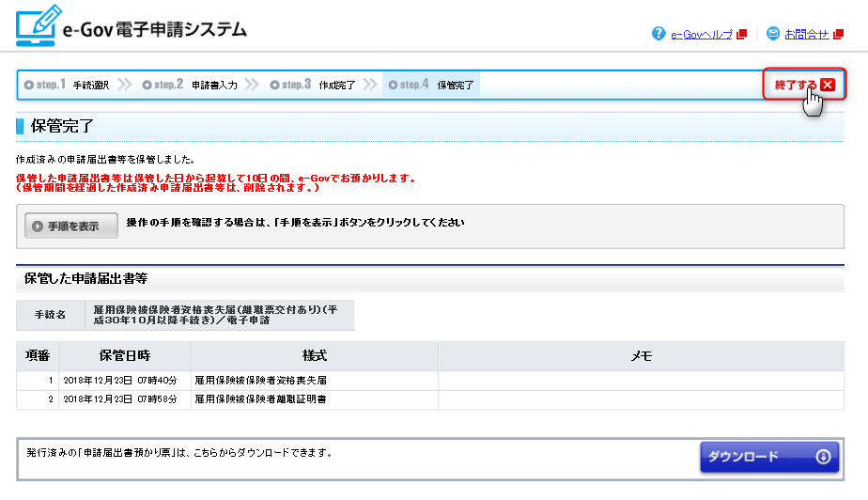The image size is (868, 500).
Task: Click the external window icon beside お問合せ
Action: click(x=839, y=35)
